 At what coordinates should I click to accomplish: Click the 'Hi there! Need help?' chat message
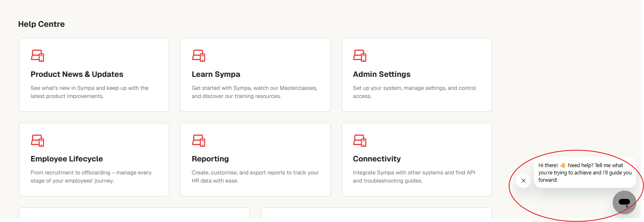coord(584,172)
